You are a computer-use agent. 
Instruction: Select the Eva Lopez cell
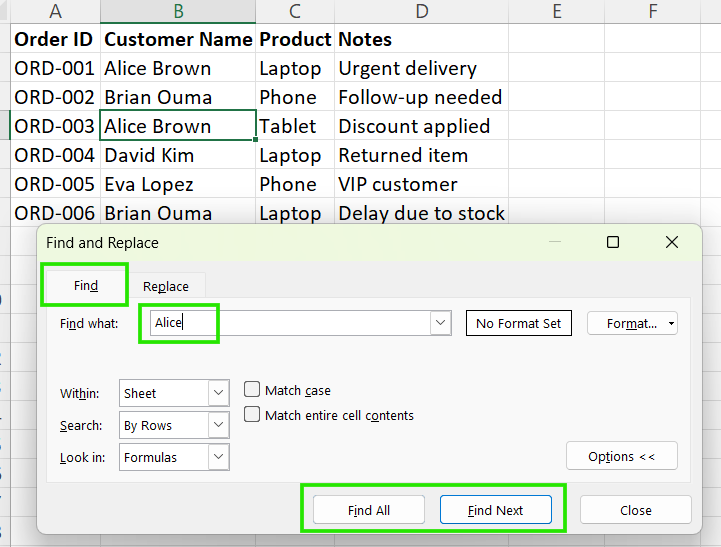point(178,184)
